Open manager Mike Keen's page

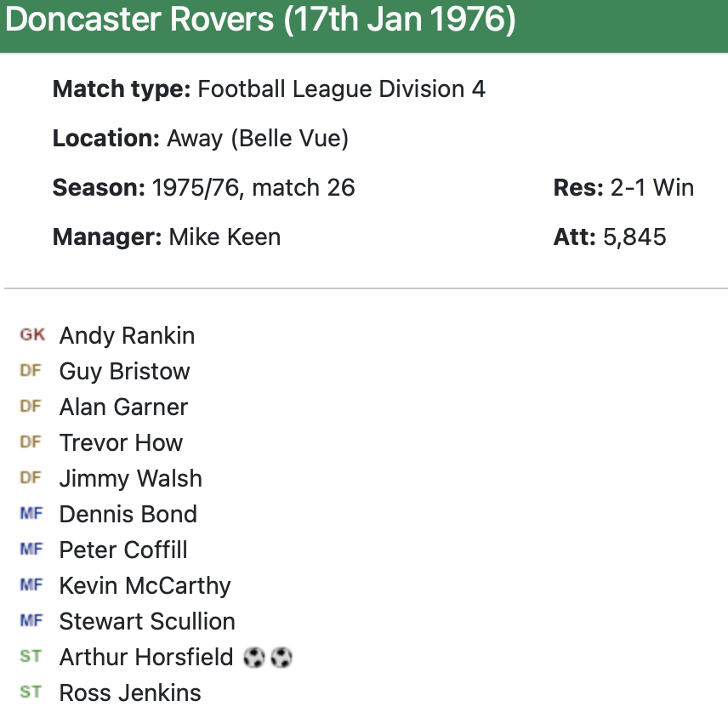tap(225, 236)
